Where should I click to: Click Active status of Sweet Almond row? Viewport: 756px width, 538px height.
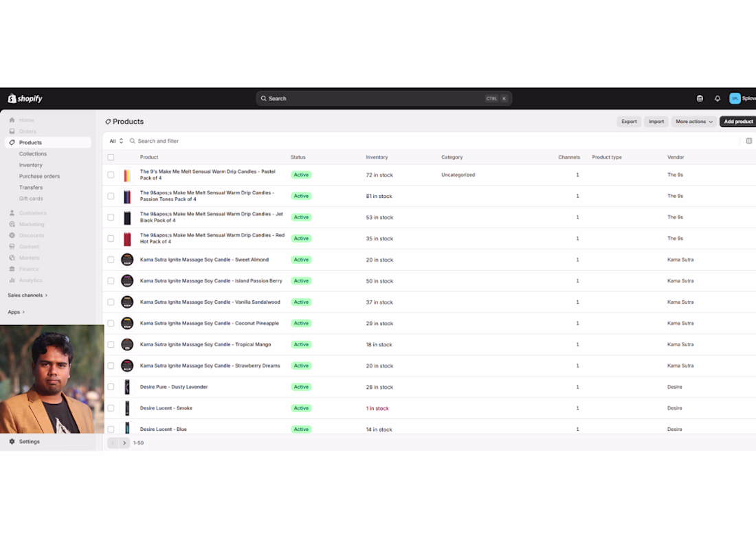(301, 260)
